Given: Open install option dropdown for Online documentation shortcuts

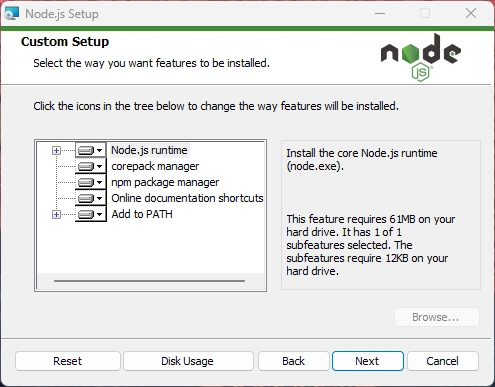Looking at the screenshot, I should [x=91, y=198].
